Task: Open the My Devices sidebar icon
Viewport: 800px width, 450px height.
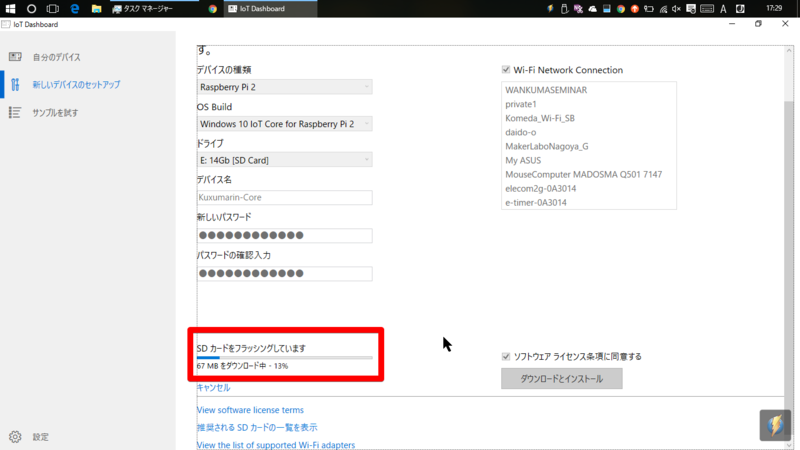Action: click(x=15, y=57)
